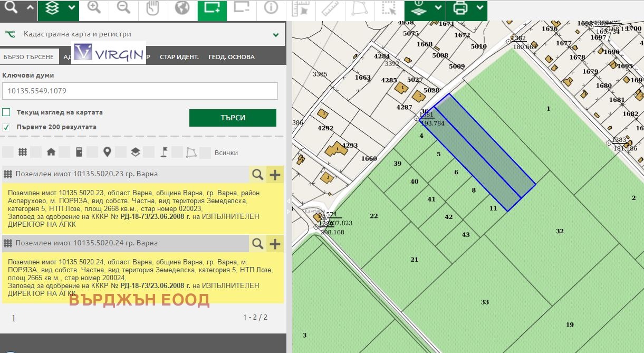Image resolution: width=644 pixels, height=353 pixels.
Task: Add parcel 10135.5020.24 using plus icon
Action: pyautogui.click(x=275, y=243)
